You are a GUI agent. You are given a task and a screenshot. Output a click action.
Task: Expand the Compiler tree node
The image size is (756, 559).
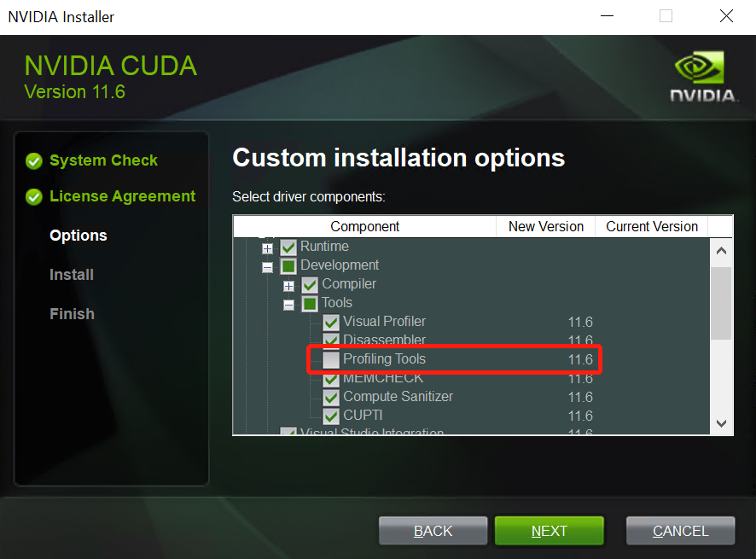click(x=288, y=286)
